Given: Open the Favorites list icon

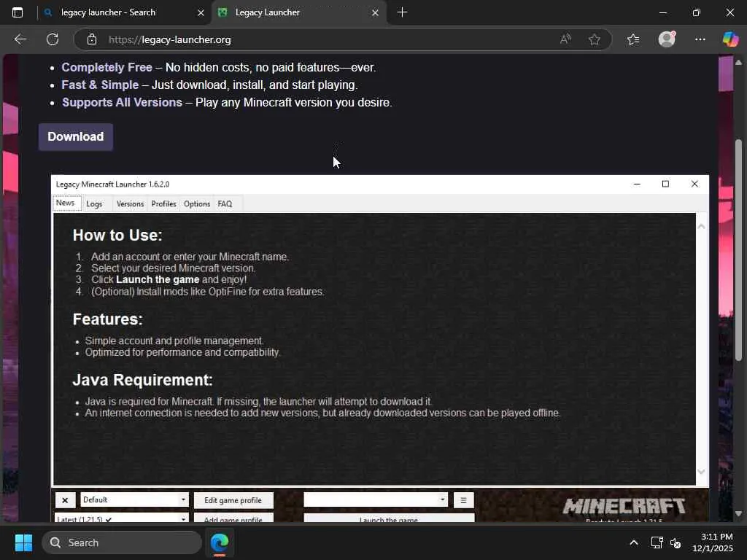Looking at the screenshot, I should click(633, 39).
